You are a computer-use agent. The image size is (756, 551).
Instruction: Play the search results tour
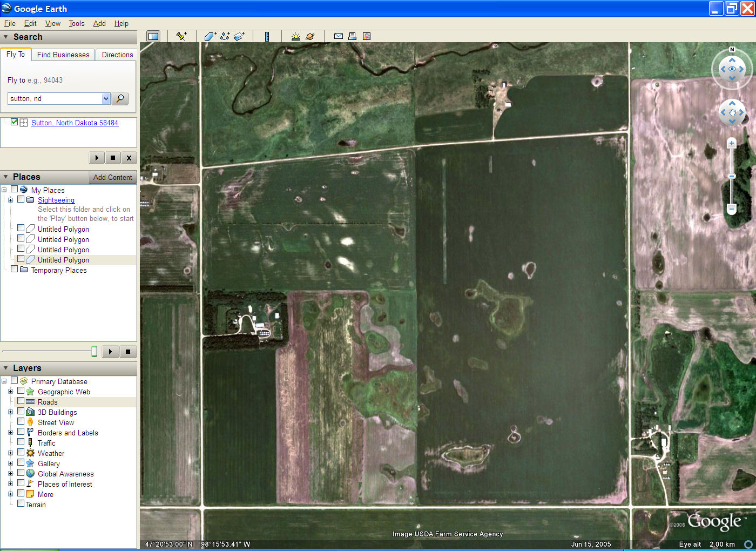click(x=97, y=158)
